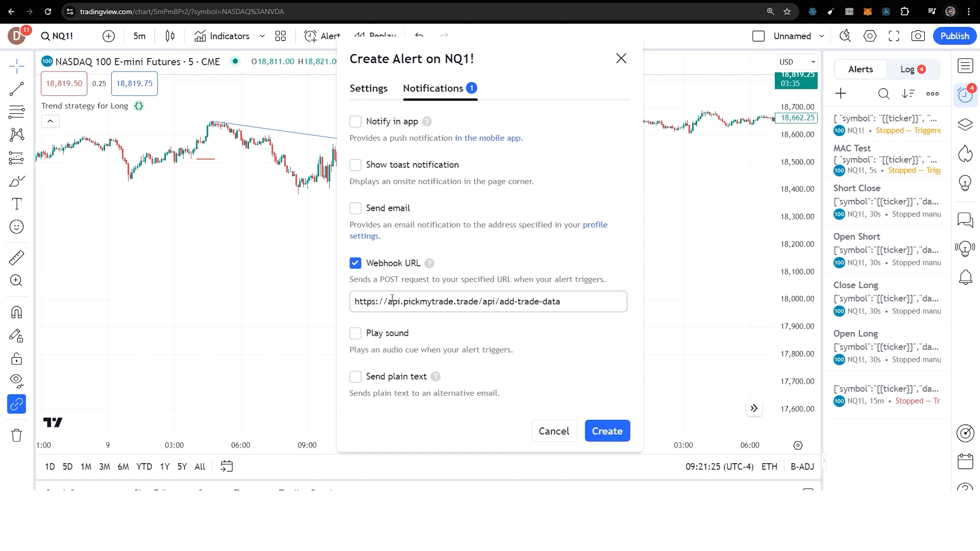Edit the Webhook URL input field

[x=488, y=302]
